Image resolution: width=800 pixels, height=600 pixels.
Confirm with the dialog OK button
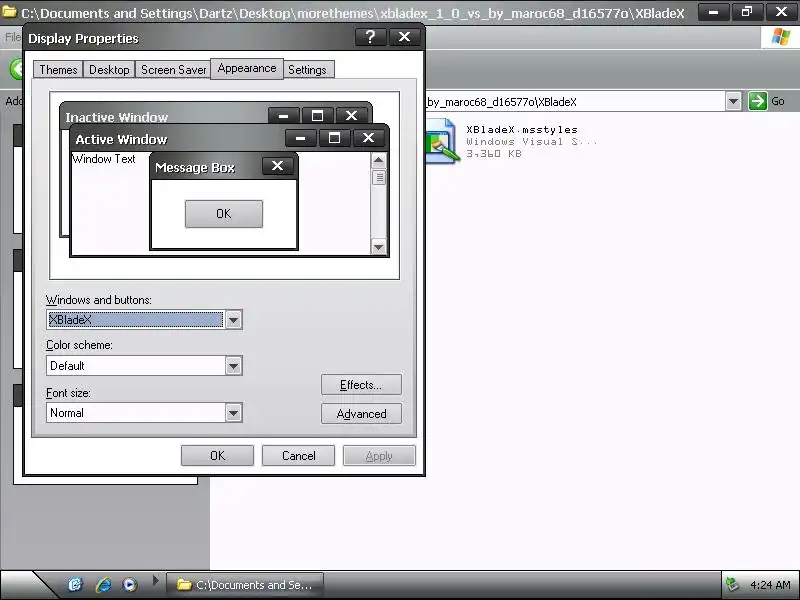[x=217, y=456]
